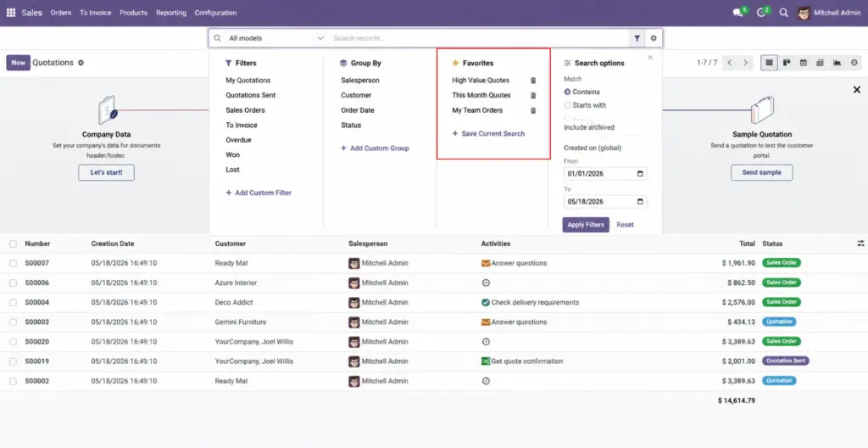The width and height of the screenshot is (868, 448).
Task: Click the Apply Filters button
Action: point(586,225)
